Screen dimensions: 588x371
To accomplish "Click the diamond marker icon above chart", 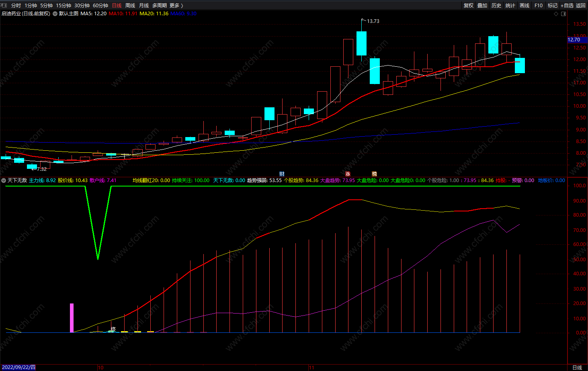I will point(556,14).
